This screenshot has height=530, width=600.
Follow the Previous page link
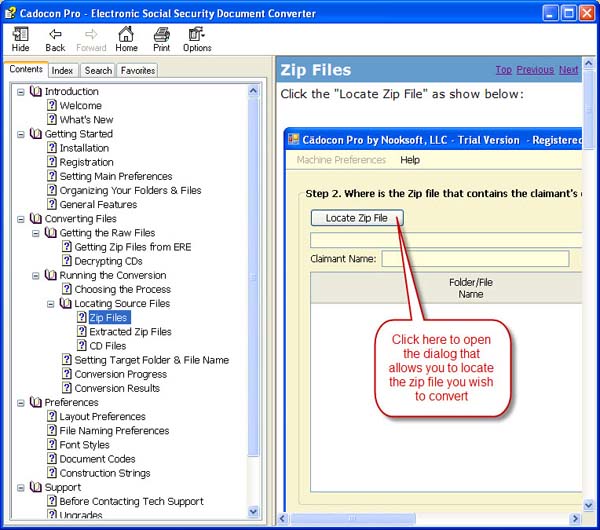535,70
